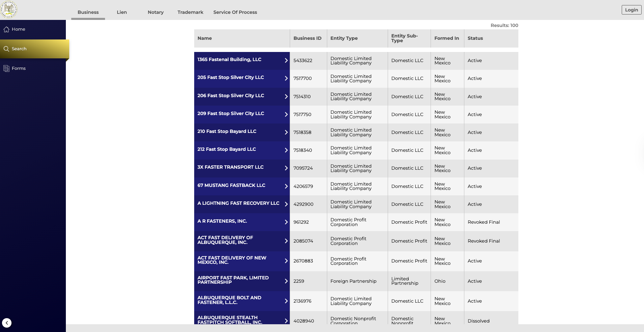Click the Status column header
644x332 pixels.
(x=475, y=38)
